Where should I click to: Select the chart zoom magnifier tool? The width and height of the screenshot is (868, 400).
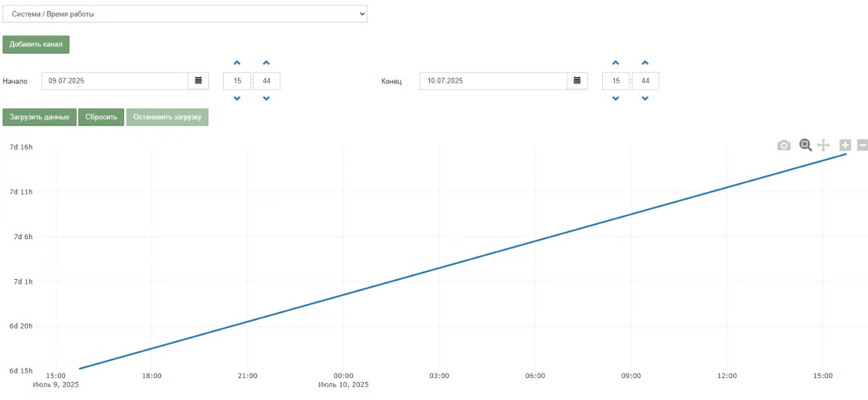click(x=806, y=145)
